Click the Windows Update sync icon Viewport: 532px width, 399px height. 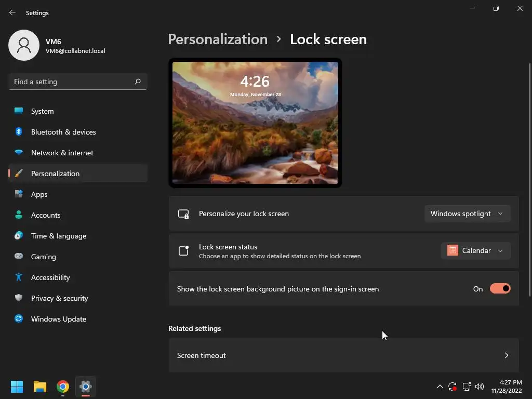pos(19,318)
